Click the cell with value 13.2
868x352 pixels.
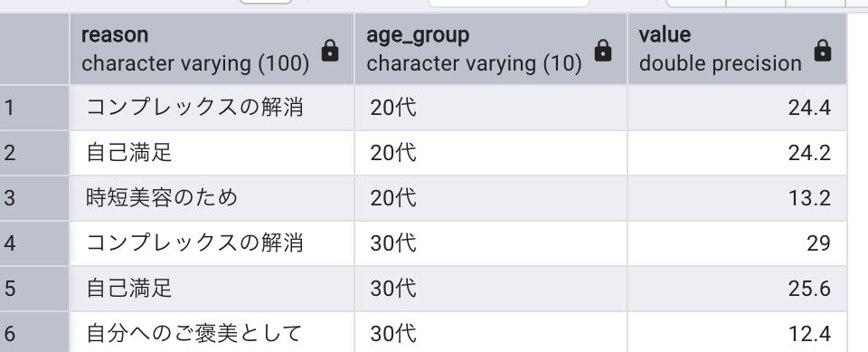(x=738, y=198)
